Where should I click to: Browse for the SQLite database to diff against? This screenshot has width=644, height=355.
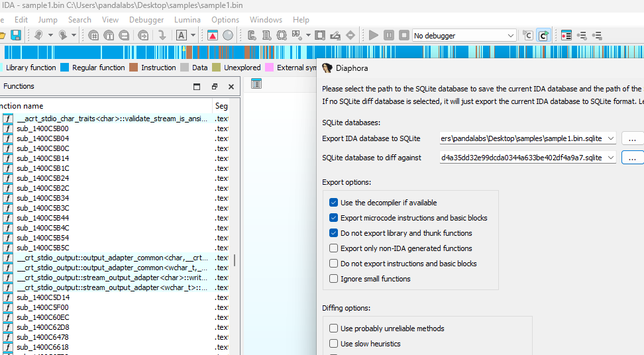click(632, 158)
